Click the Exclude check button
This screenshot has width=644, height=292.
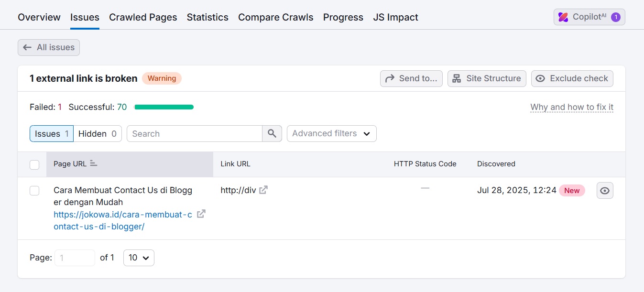coord(572,78)
